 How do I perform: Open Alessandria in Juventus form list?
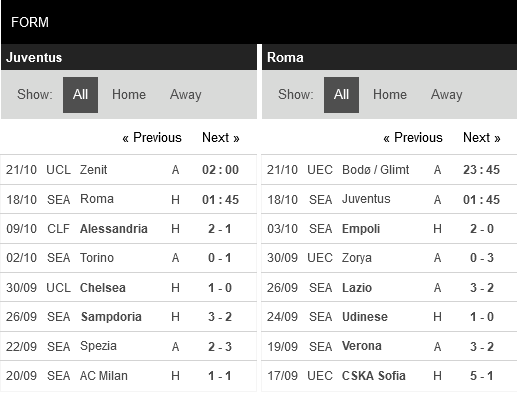pyautogui.click(x=114, y=229)
